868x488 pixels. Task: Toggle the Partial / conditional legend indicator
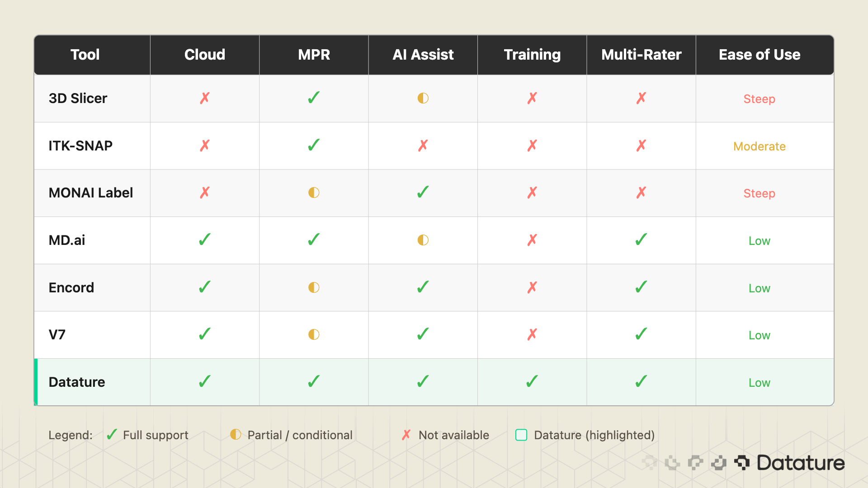[236, 435]
